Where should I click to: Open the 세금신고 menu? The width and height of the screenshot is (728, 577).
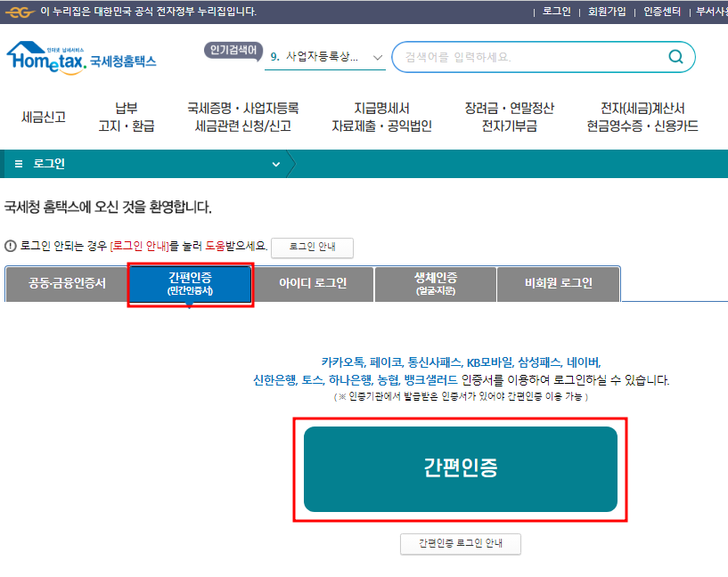44,117
